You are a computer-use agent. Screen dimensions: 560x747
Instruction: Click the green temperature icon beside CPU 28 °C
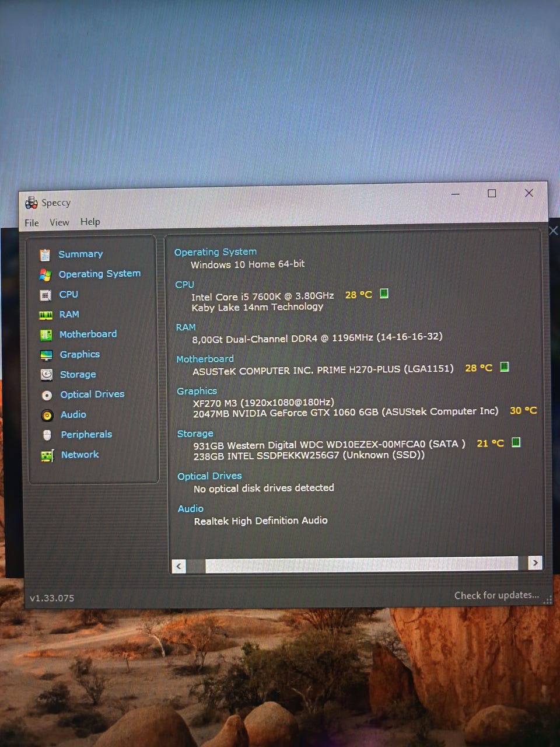click(x=384, y=294)
